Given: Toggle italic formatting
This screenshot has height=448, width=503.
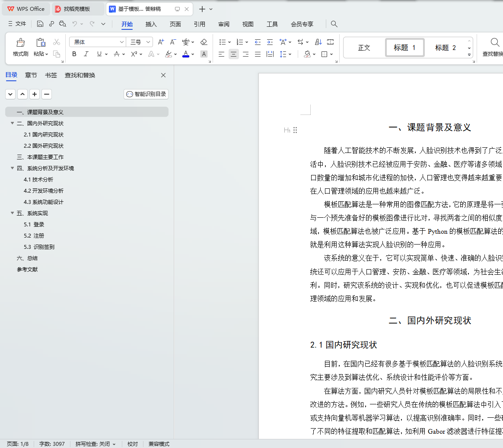Looking at the screenshot, I should (86, 54).
